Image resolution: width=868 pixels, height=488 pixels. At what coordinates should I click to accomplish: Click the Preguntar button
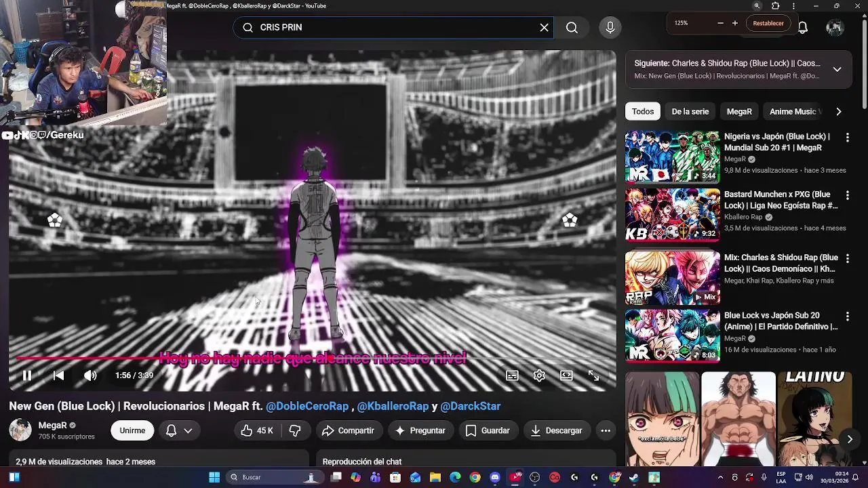(x=420, y=430)
